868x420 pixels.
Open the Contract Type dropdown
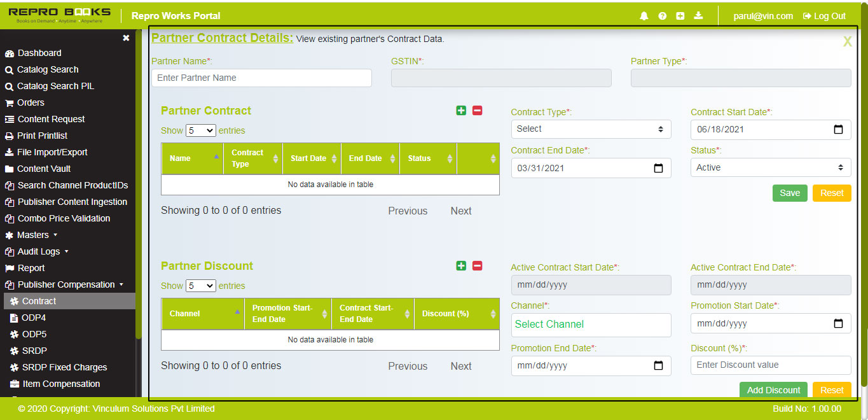click(591, 129)
